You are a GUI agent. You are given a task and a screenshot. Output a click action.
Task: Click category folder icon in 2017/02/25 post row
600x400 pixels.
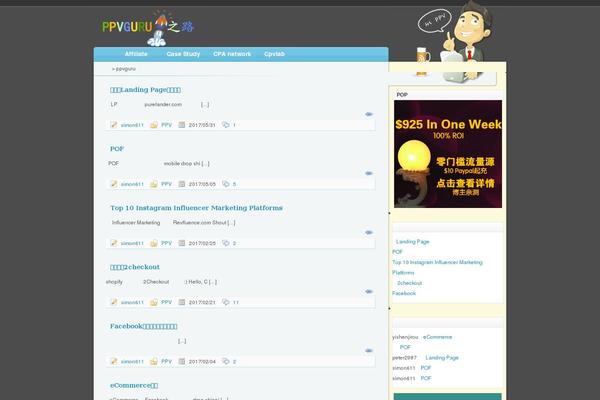(154, 243)
